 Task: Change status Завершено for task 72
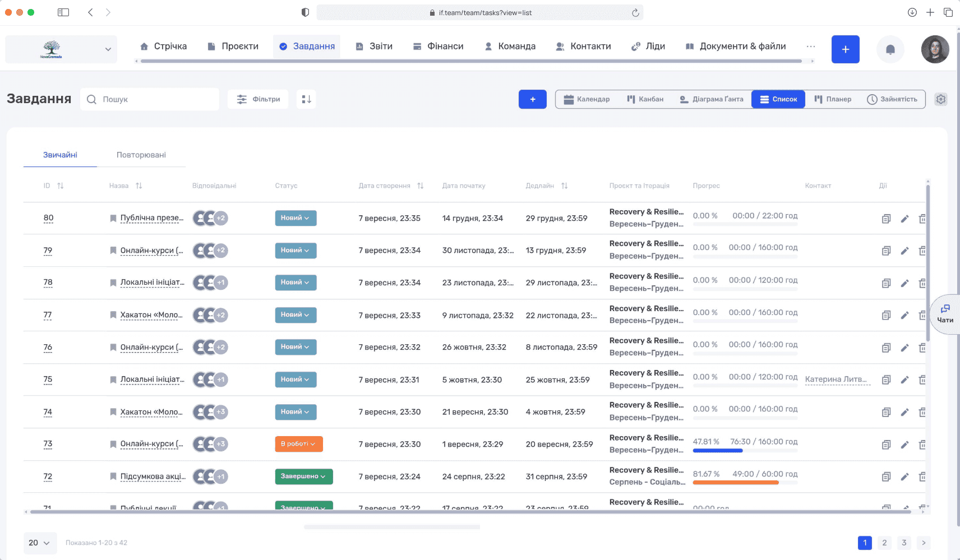click(304, 476)
